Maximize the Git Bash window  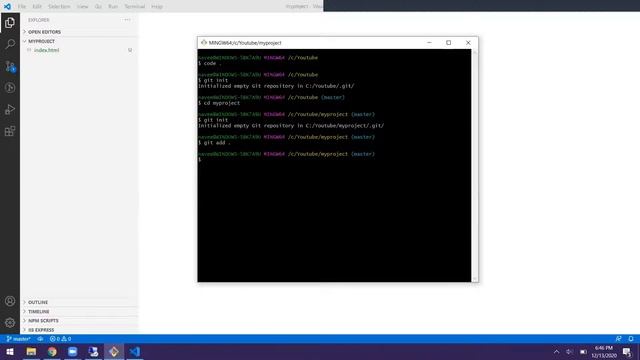[x=449, y=42]
